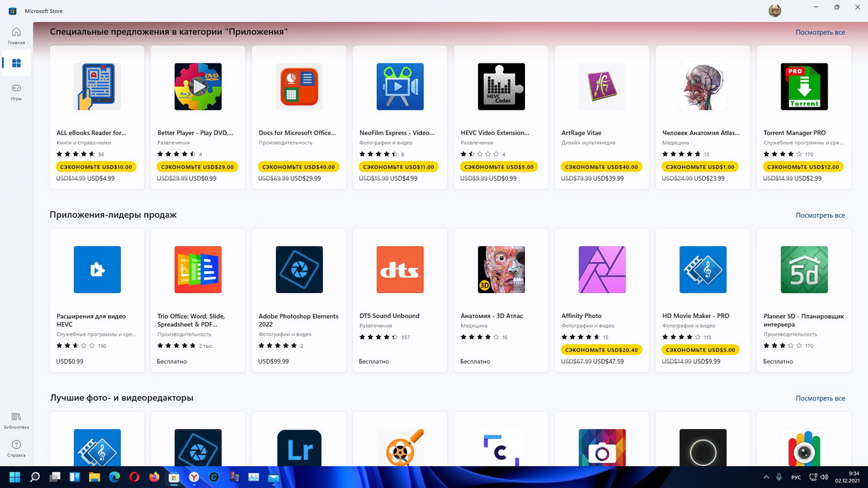
Task: Select the DTS Sound Unbound title
Action: 389,316
